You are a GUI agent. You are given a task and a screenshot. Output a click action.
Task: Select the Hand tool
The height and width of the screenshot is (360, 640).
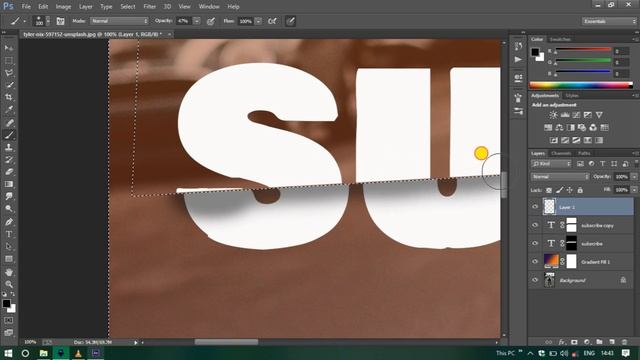point(9,272)
